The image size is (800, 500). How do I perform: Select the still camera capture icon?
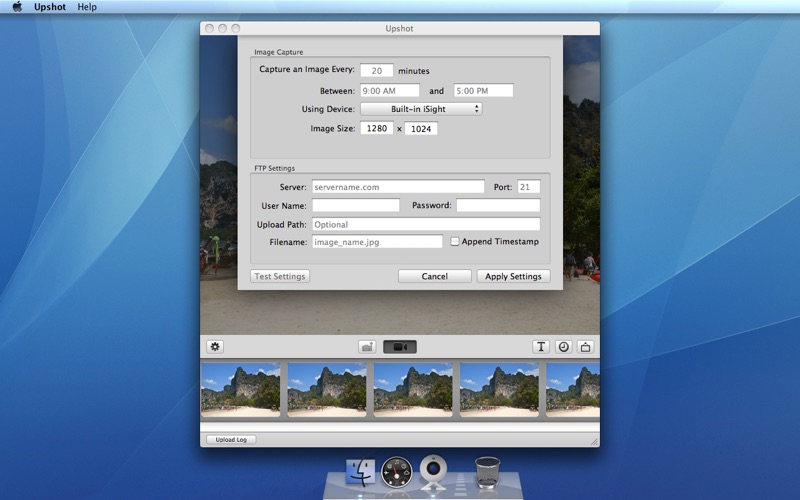367,347
